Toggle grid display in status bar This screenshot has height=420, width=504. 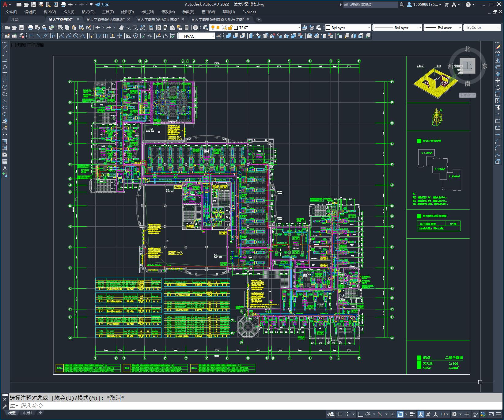point(340,414)
